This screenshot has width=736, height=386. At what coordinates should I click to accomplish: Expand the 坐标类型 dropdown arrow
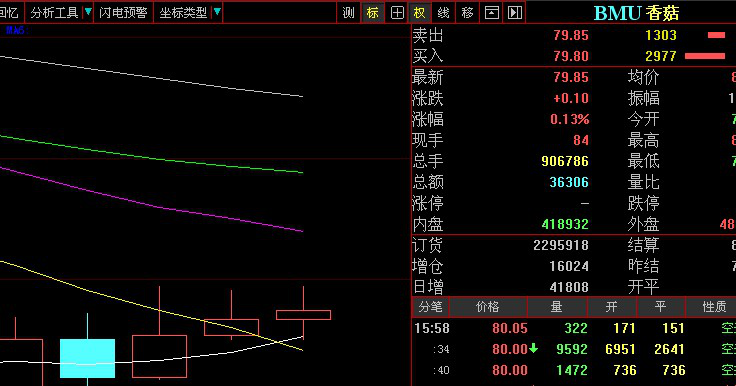coord(217,12)
